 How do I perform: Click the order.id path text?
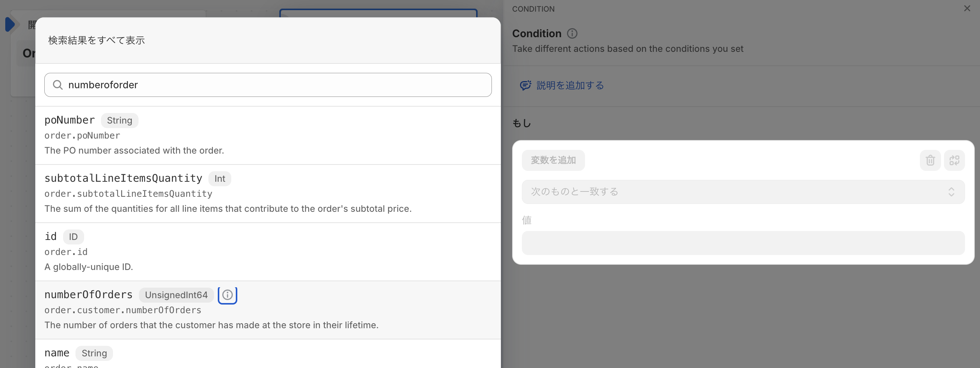(x=66, y=252)
